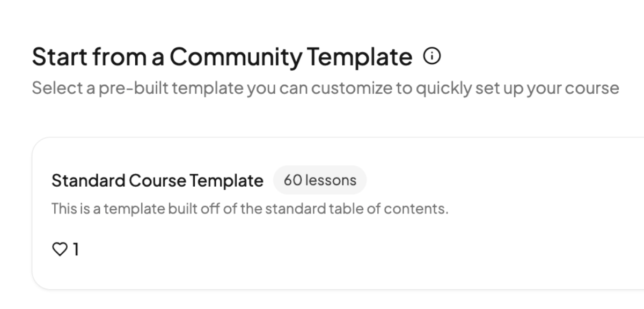Click the like count number next to heart
This screenshot has height=309, width=644.
(76, 249)
